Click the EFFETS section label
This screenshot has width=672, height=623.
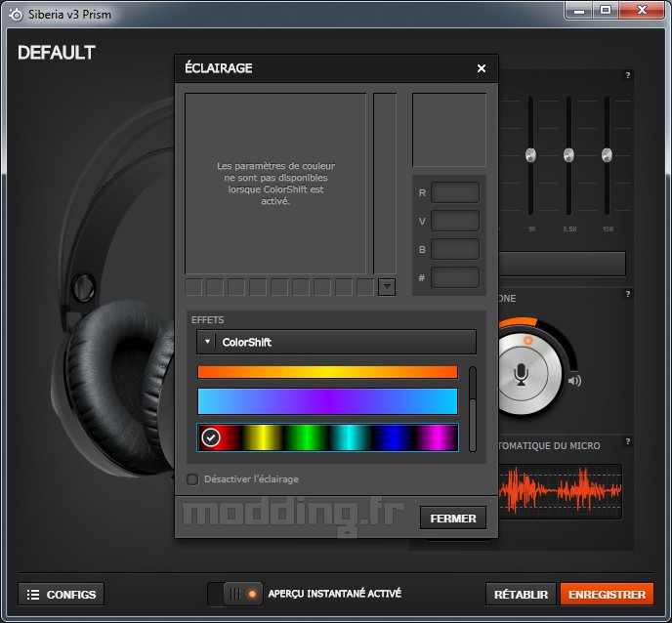coord(207,320)
